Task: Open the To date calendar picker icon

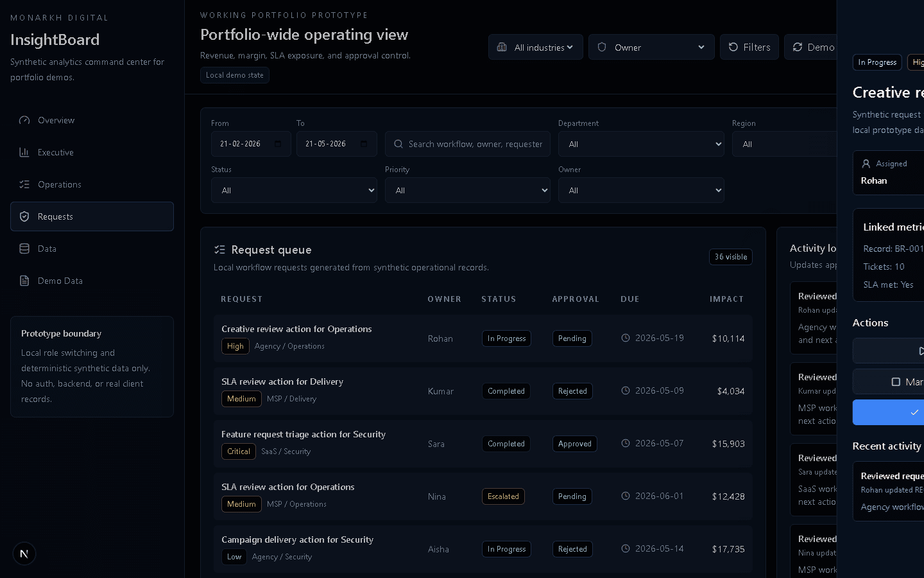Action: [364, 144]
